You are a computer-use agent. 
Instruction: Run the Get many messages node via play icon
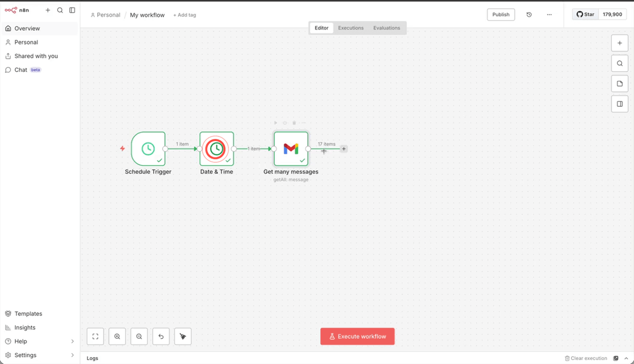tap(276, 123)
